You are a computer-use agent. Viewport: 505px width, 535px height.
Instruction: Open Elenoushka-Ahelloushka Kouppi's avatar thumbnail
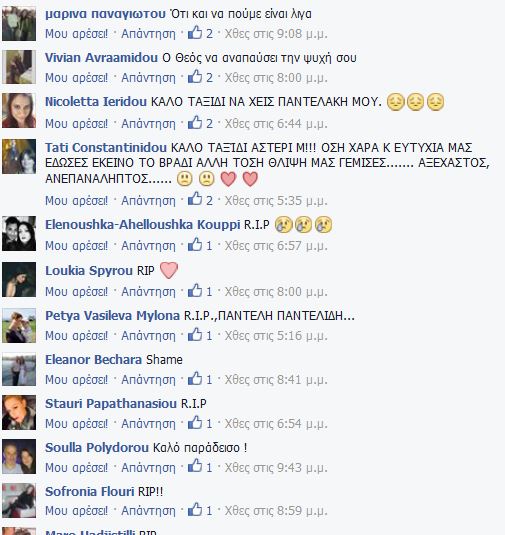[x=19, y=234]
